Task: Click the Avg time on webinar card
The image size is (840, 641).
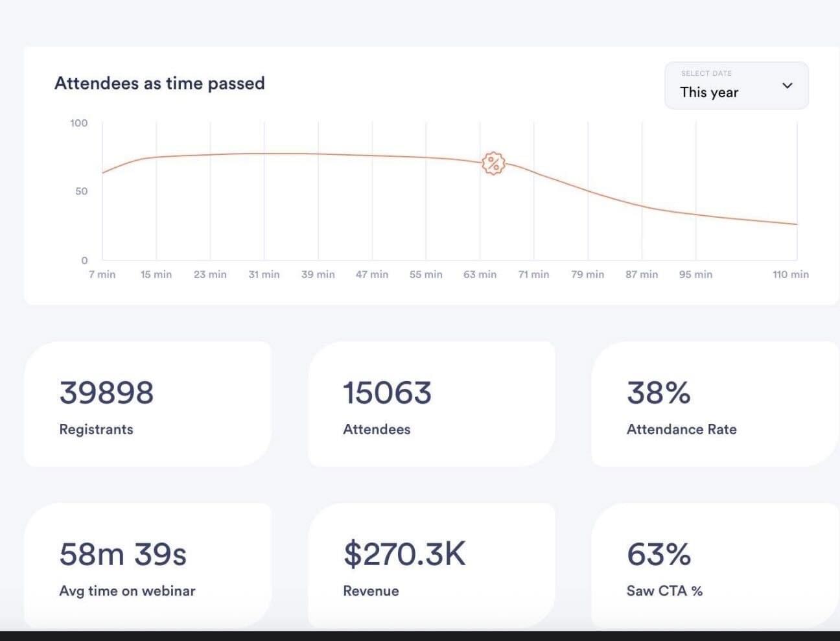Action: pyautogui.click(x=147, y=565)
